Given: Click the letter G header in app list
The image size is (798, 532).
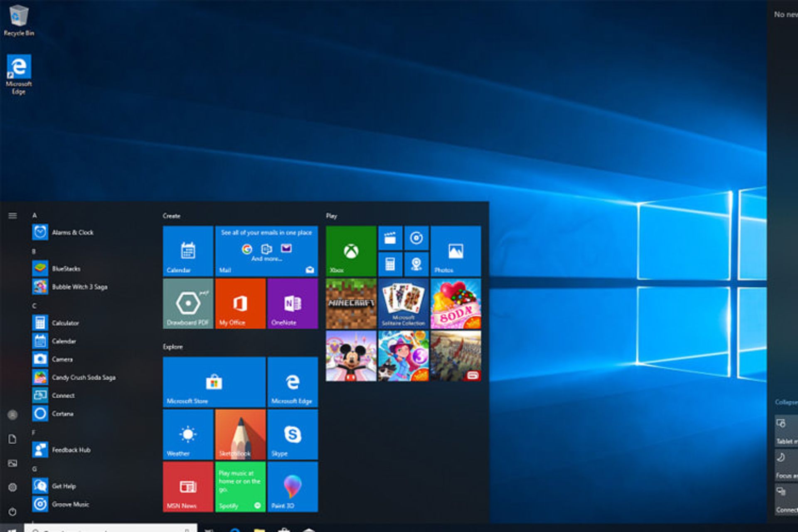Looking at the screenshot, I should pyautogui.click(x=34, y=469).
